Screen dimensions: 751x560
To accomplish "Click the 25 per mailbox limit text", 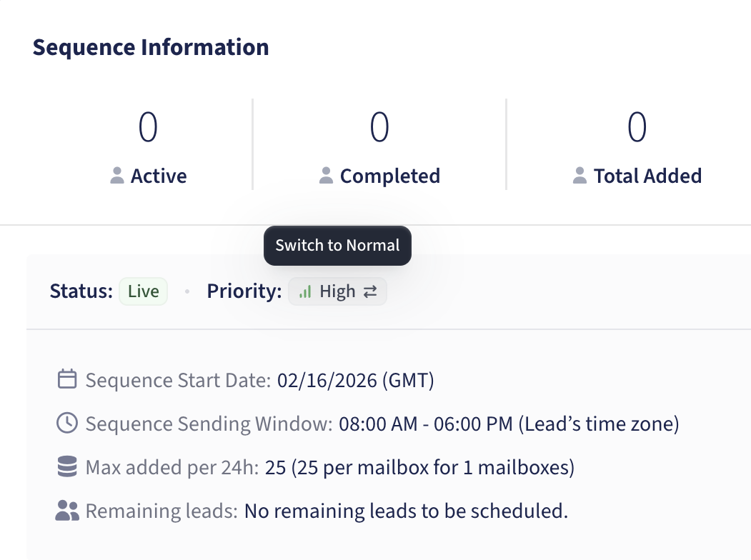I will 420,468.
